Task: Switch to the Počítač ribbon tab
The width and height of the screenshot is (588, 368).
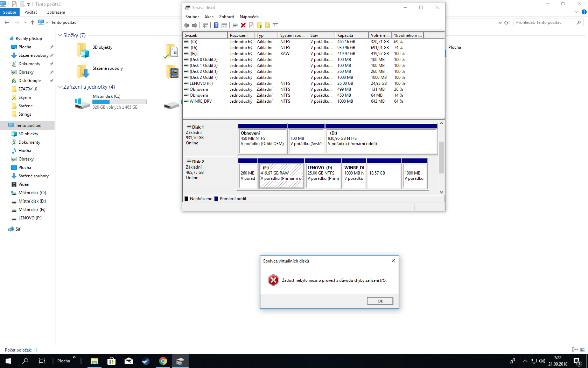Action: click(x=31, y=12)
